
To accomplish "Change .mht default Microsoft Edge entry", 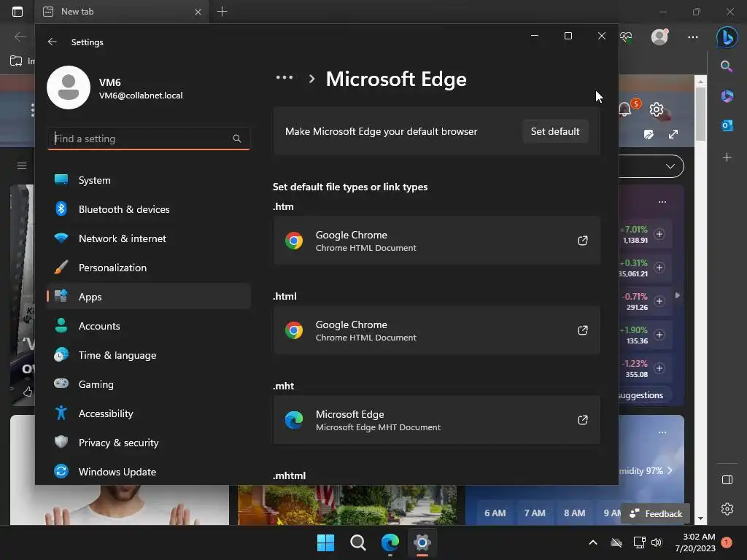I will (436, 420).
